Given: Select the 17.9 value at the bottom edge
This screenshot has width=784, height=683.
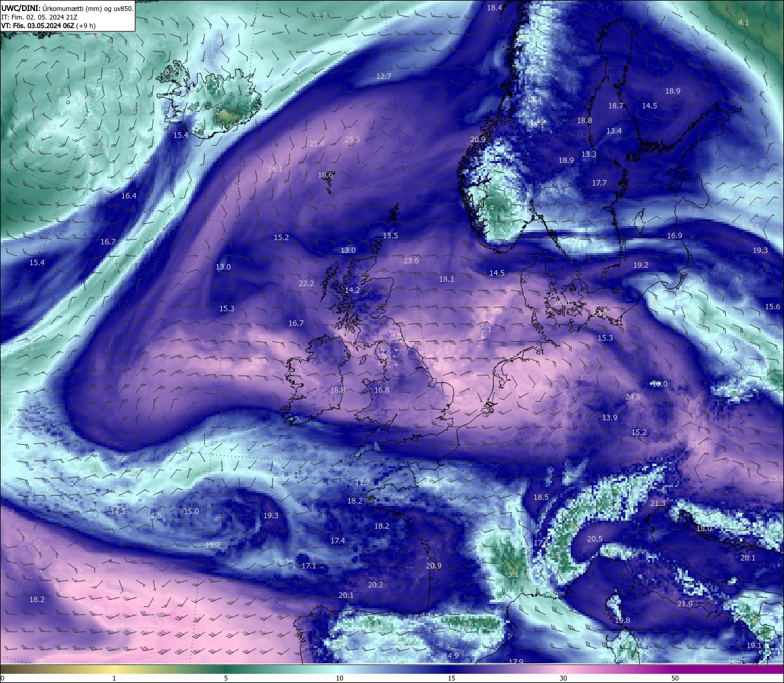Looking at the screenshot, I should pyautogui.click(x=516, y=662).
